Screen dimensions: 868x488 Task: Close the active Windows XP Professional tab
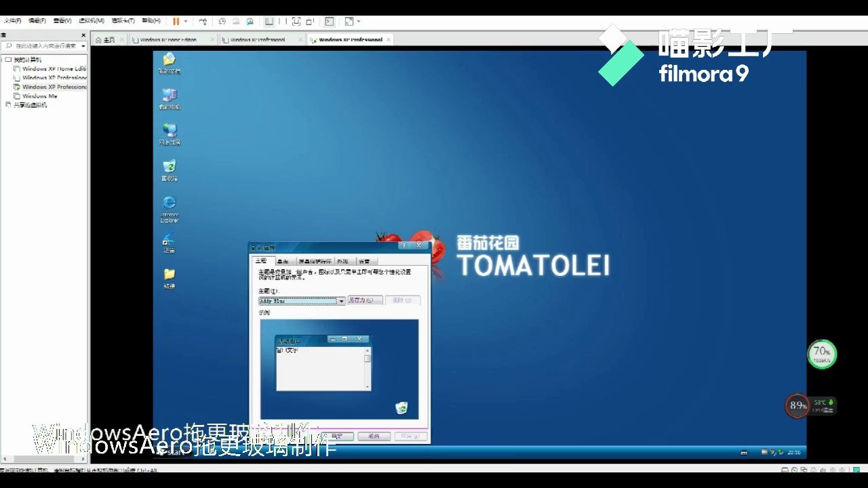389,39
